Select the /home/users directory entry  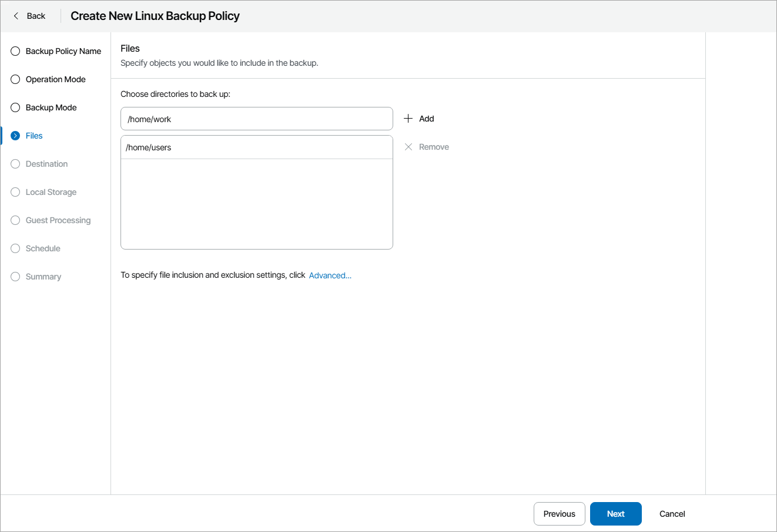256,147
